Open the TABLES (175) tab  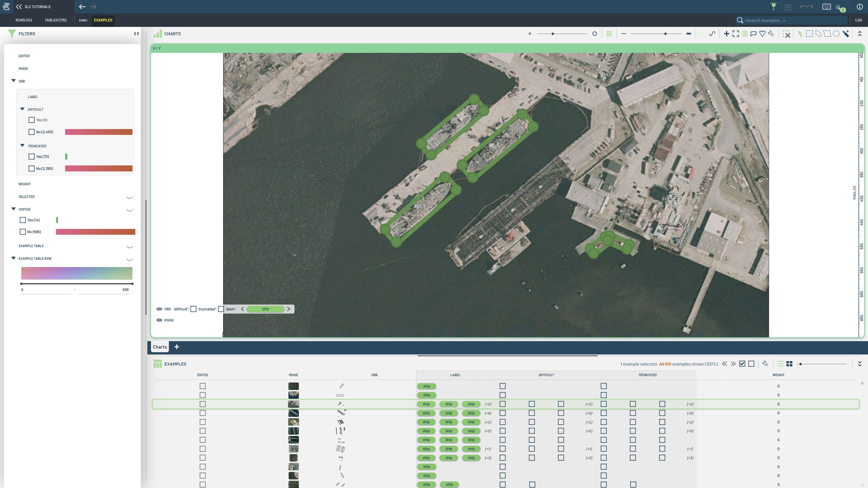click(55, 20)
